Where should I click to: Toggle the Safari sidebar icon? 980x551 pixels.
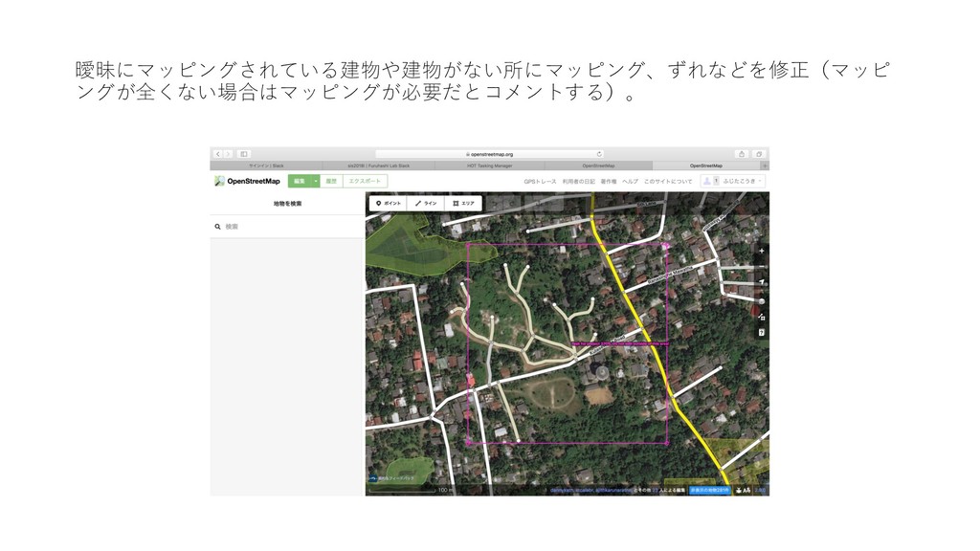tap(244, 154)
